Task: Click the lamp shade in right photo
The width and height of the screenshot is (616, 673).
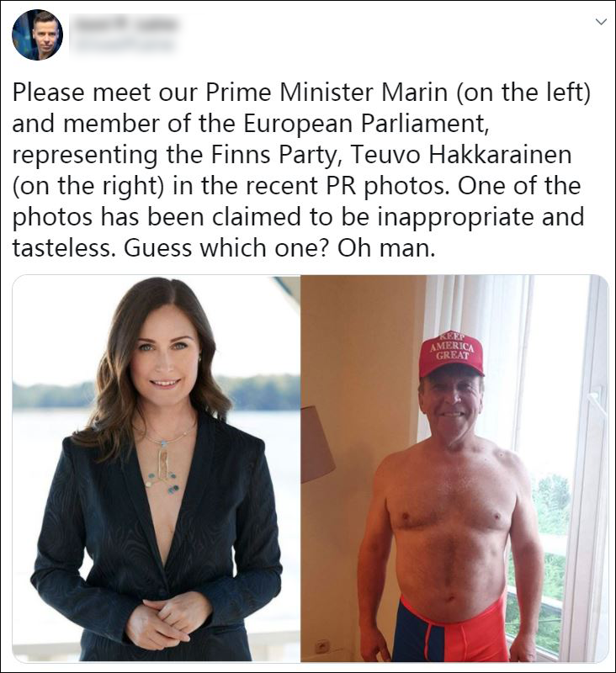Action: pyautogui.click(x=316, y=444)
